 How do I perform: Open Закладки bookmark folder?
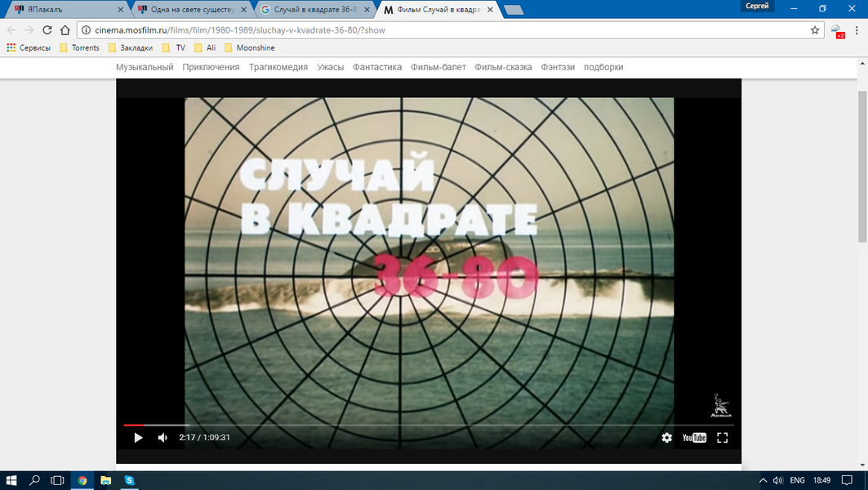130,47
